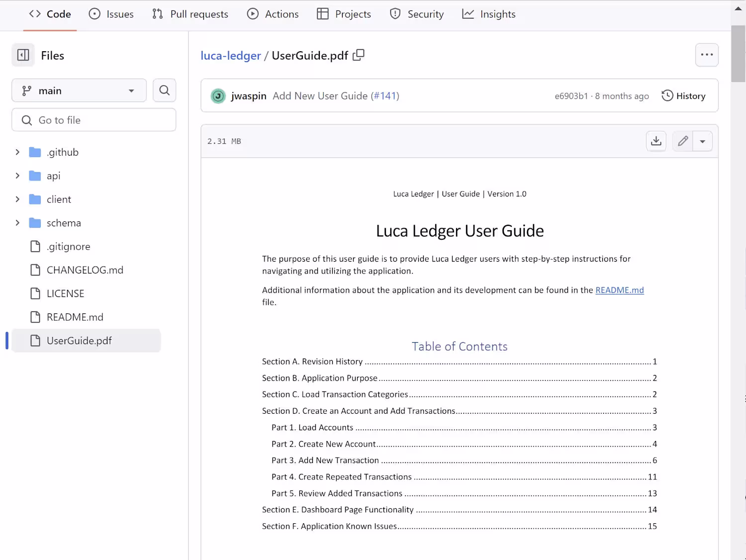Expand the client folder chevron
This screenshot has height=560, width=746.
click(x=17, y=199)
